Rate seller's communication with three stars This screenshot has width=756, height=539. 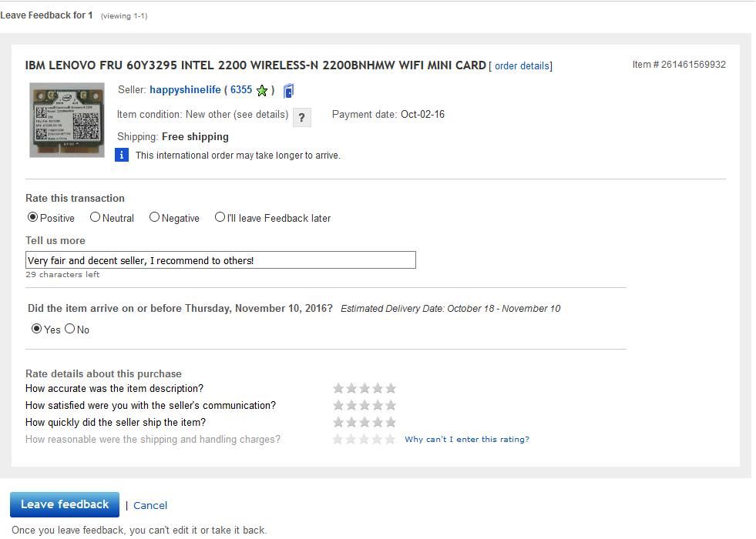coord(365,406)
